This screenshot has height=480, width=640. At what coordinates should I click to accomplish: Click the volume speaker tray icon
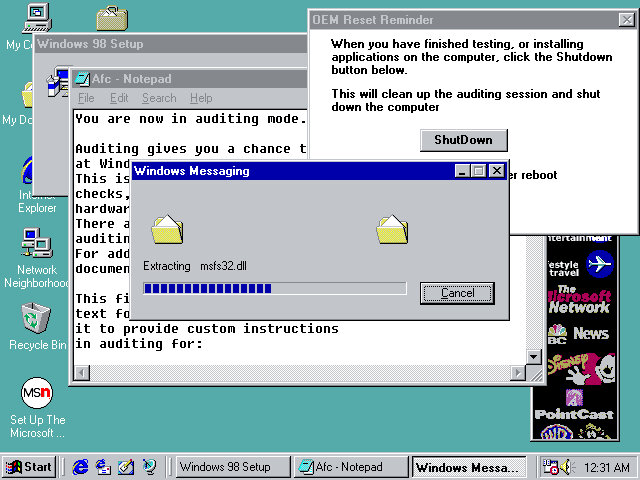point(566,467)
